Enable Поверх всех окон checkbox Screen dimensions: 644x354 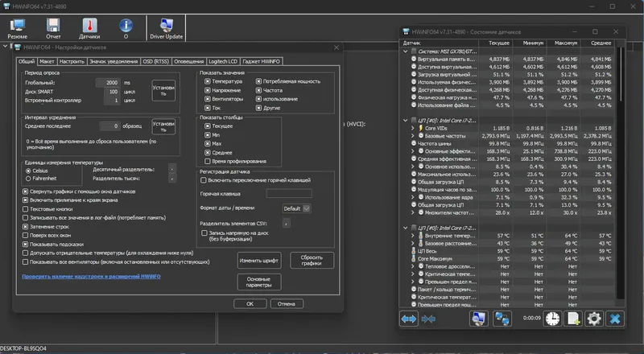[x=26, y=235]
